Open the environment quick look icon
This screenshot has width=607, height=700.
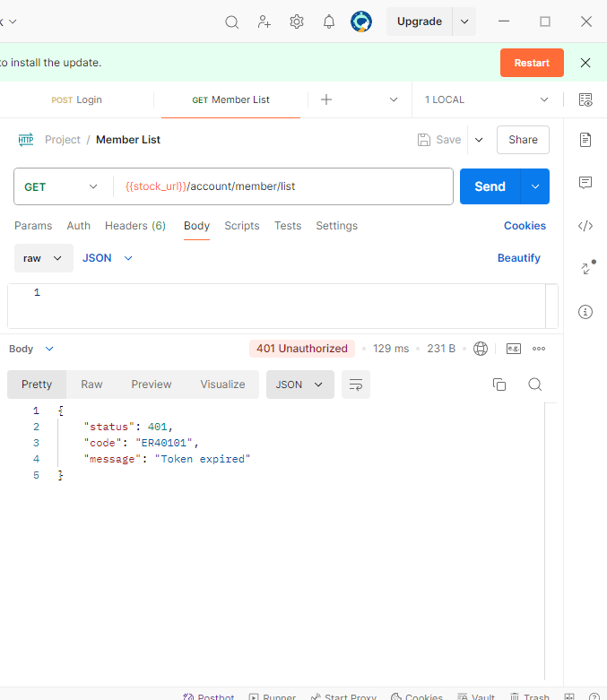click(585, 99)
